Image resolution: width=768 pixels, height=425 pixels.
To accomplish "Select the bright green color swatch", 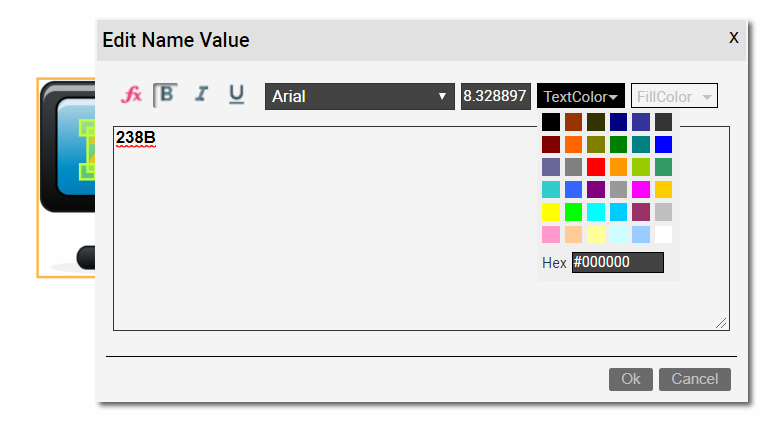I will click(573, 212).
